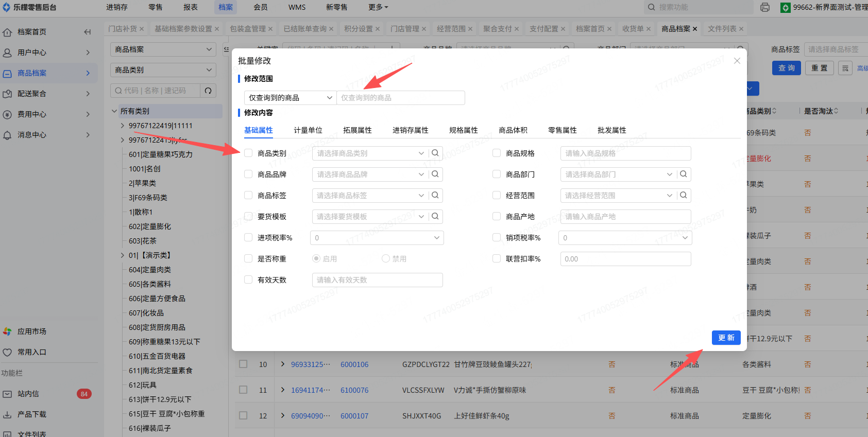
Task: Click the printer icon in top bar
Action: (x=765, y=7)
